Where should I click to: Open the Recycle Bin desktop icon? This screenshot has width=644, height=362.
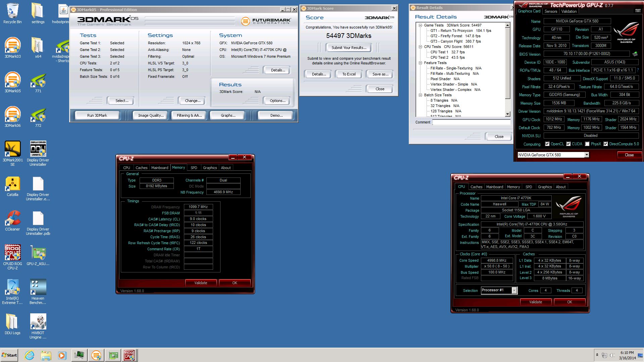pos(12,13)
